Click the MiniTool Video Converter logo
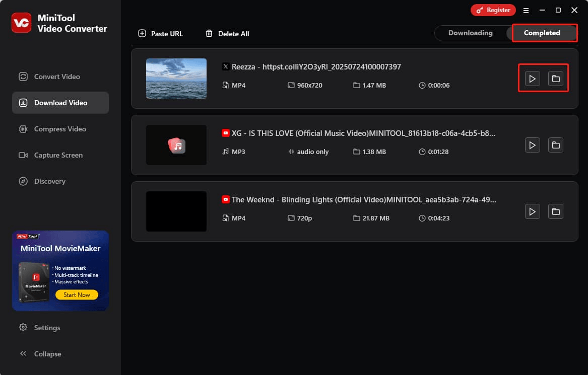The height and width of the screenshot is (375, 588). tap(21, 23)
